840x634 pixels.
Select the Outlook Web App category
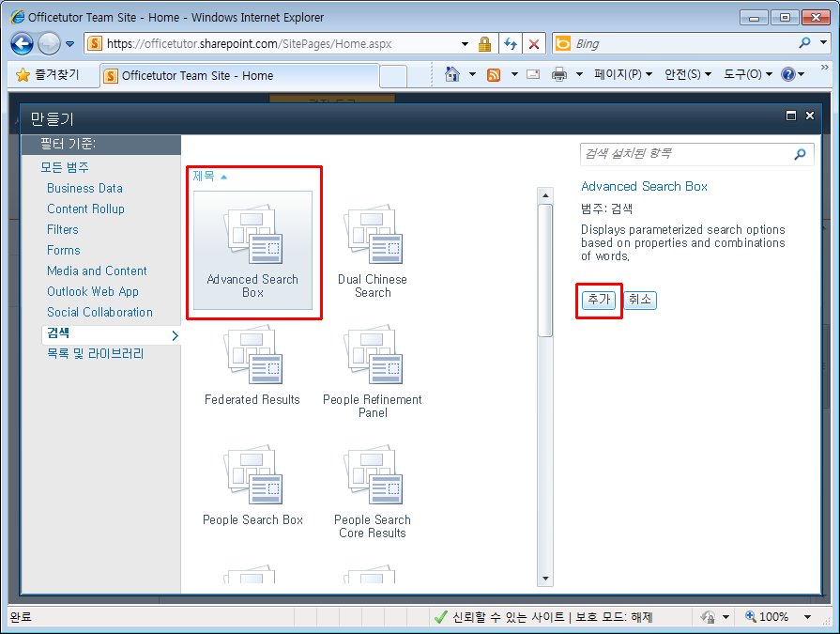coord(93,291)
